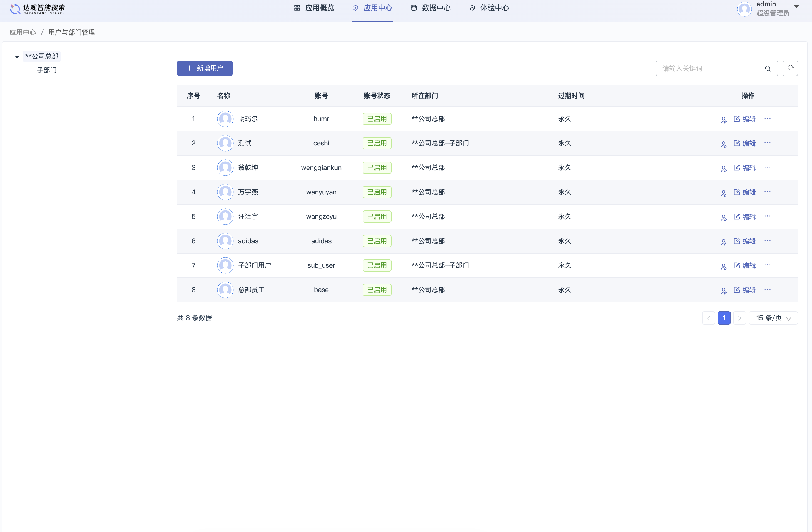Image resolution: width=812 pixels, height=532 pixels.
Task: Click the 过期时间 column header
Action: [571, 96]
